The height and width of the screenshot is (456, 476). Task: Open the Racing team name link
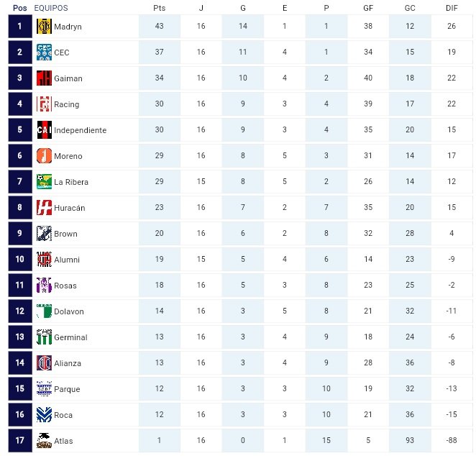tap(66, 104)
